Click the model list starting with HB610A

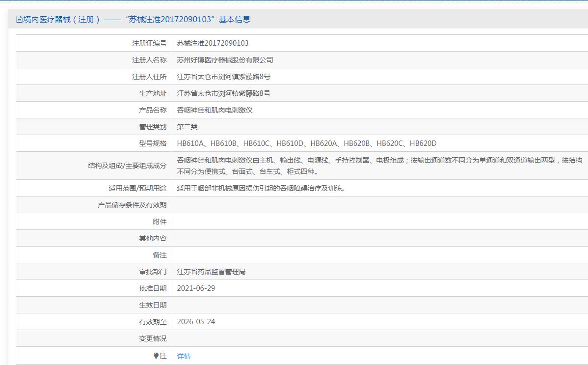click(x=306, y=143)
